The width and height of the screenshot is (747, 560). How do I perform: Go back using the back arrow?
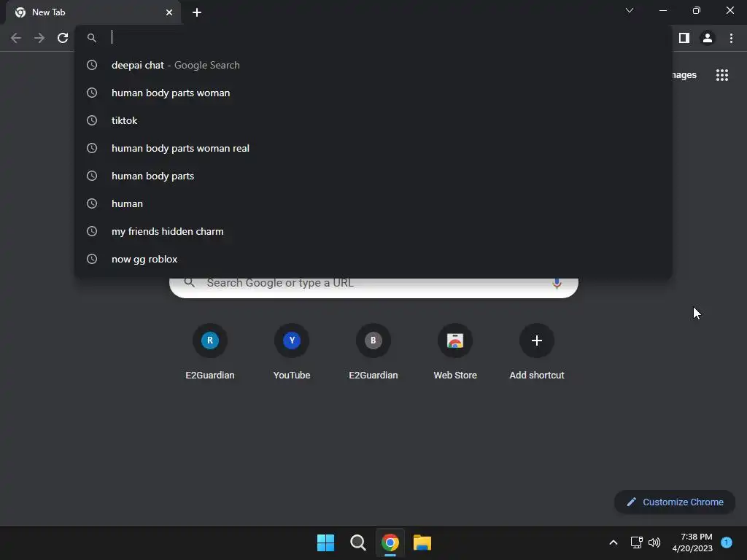coord(16,38)
